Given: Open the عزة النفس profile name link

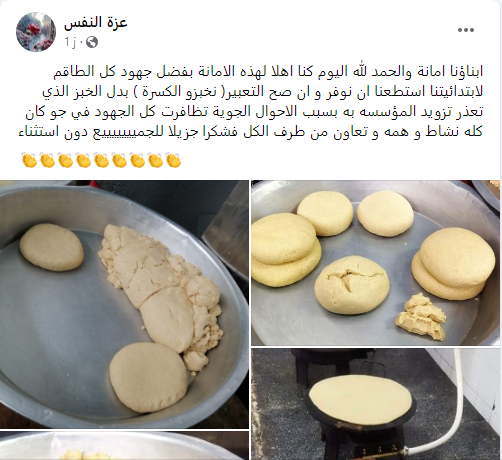Looking at the screenshot, I should tap(96, 23).
